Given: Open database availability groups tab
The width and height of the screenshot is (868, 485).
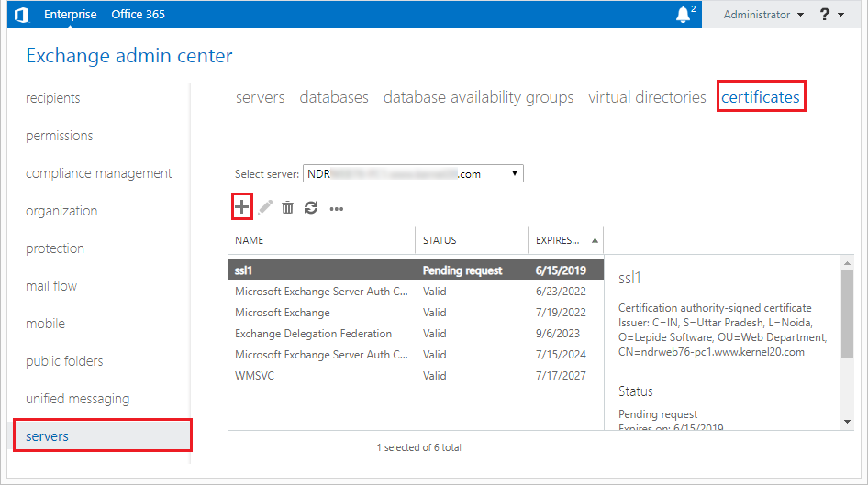Looking at the screenshot, I should tap(478, 97).
